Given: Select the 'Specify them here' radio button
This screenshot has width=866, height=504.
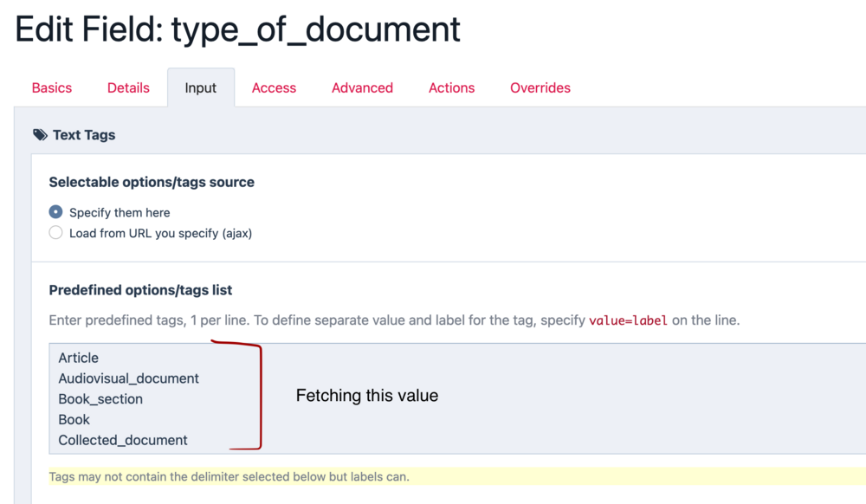Looking at the screenshot, I should (x=56, y=212).
